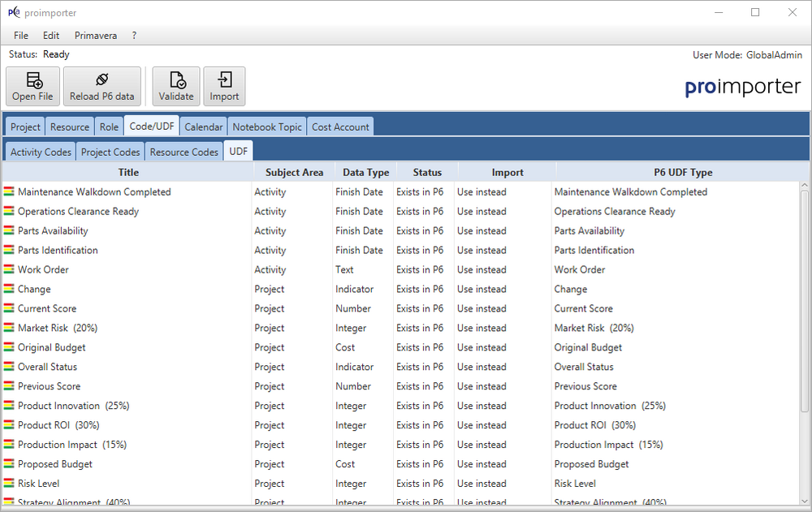The width and height of the screenshot is (812, 512).
Task: Switch to the Activity Codes tab
Action: coord(41,152)
